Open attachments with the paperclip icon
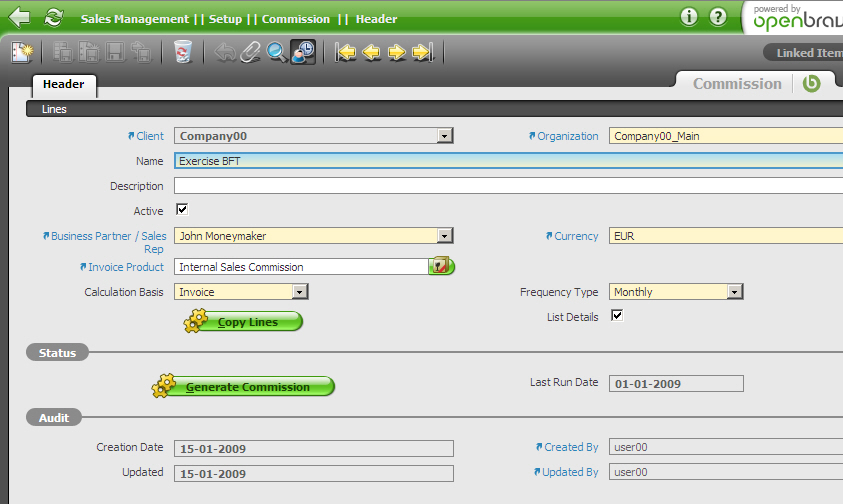Screen dimensions: 843x504 [x=251, y=52]
